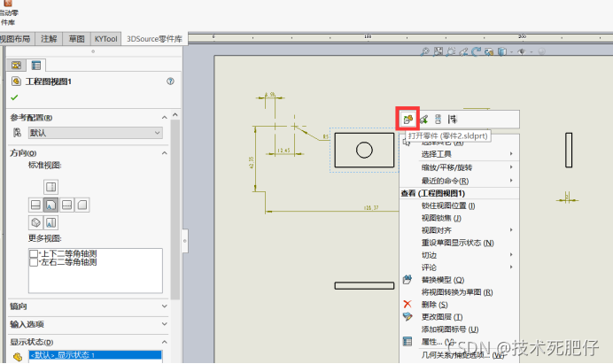
Task: Select the front drawing view with circle
Action: (364, 151)
